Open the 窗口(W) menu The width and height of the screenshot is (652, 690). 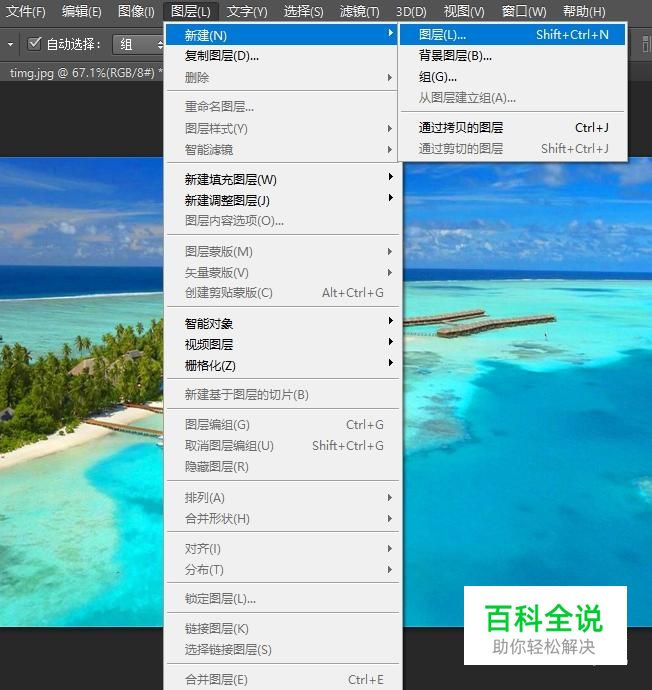pos(524,11)
